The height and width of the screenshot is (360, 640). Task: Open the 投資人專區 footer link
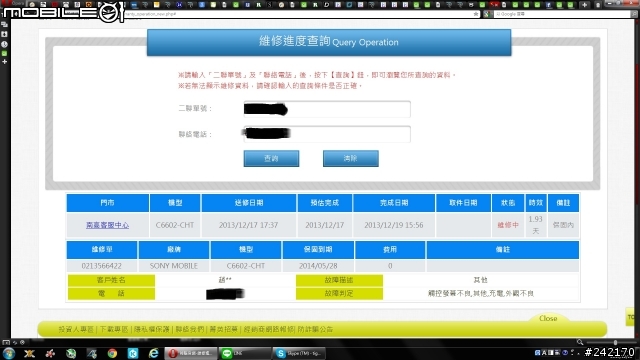click(x=76, y=329)
